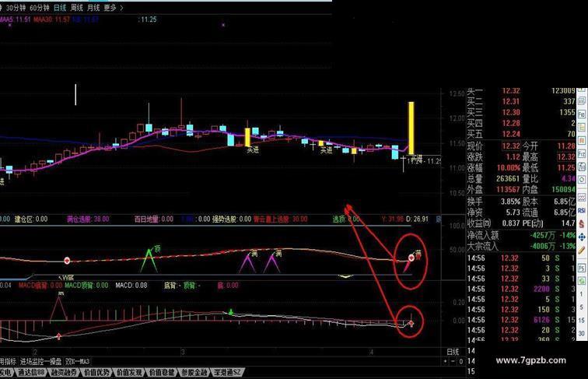
Task: Open the 价值优势 sector tab
Action: click(x=96, y=372)
